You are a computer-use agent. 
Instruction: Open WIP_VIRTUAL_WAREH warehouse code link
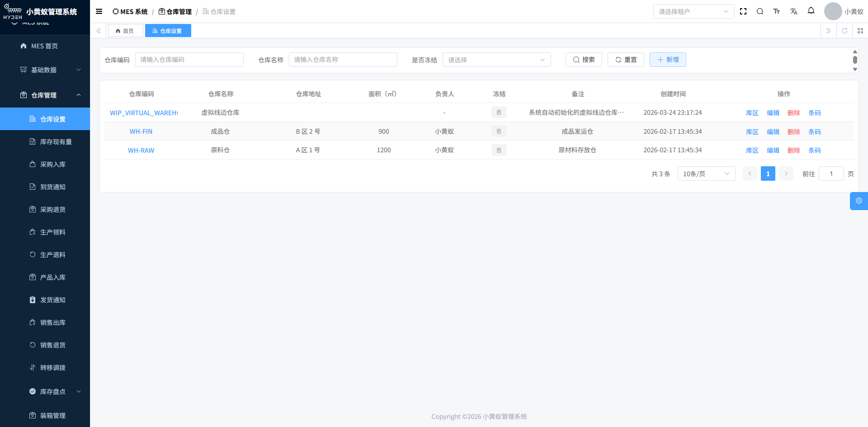(144, 113)
